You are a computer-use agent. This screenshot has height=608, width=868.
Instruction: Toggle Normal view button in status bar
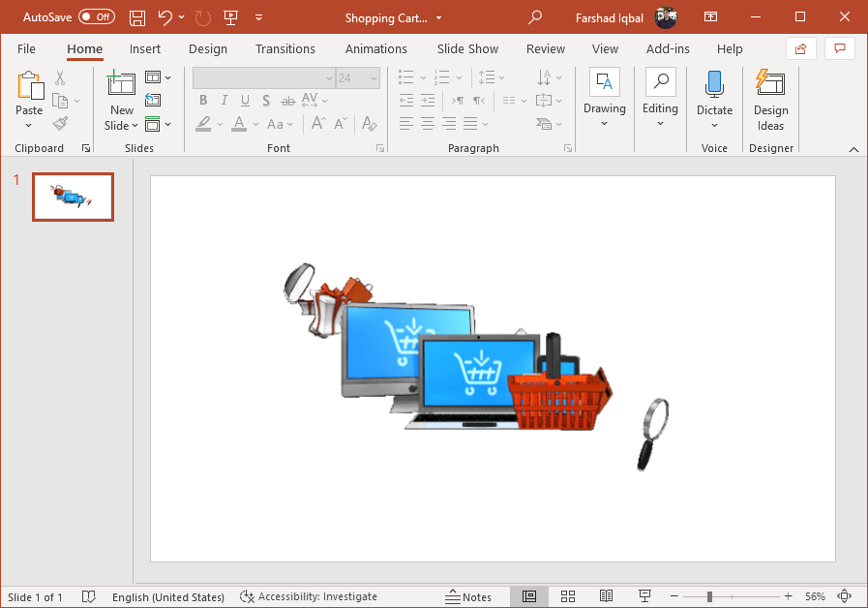click(529, 596)
